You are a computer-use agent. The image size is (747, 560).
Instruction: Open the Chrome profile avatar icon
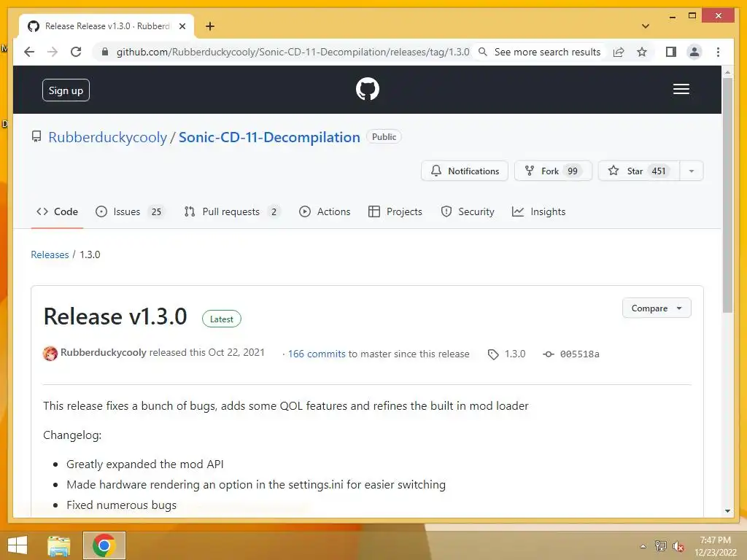pyautogui.click(x=694, y=52)
